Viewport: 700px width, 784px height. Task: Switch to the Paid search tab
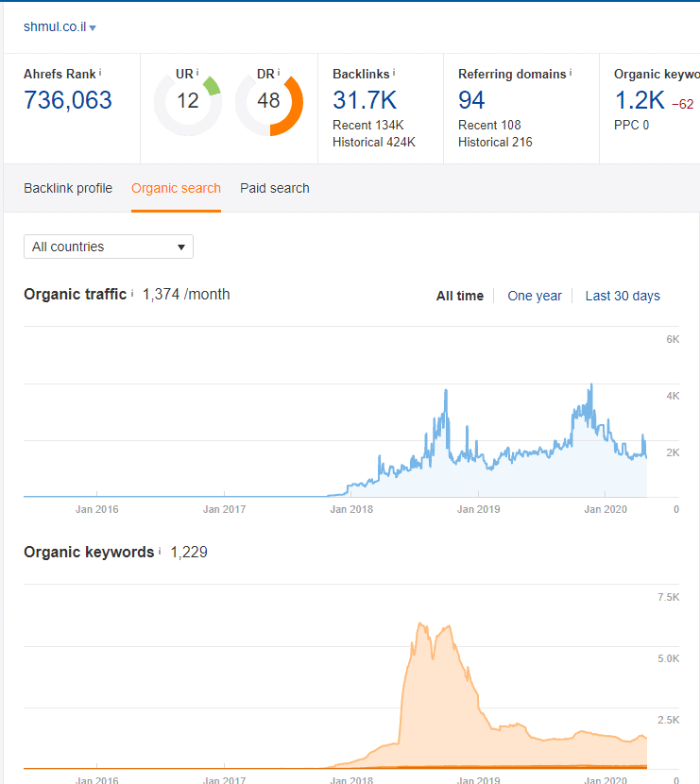(x=275, y=188)
